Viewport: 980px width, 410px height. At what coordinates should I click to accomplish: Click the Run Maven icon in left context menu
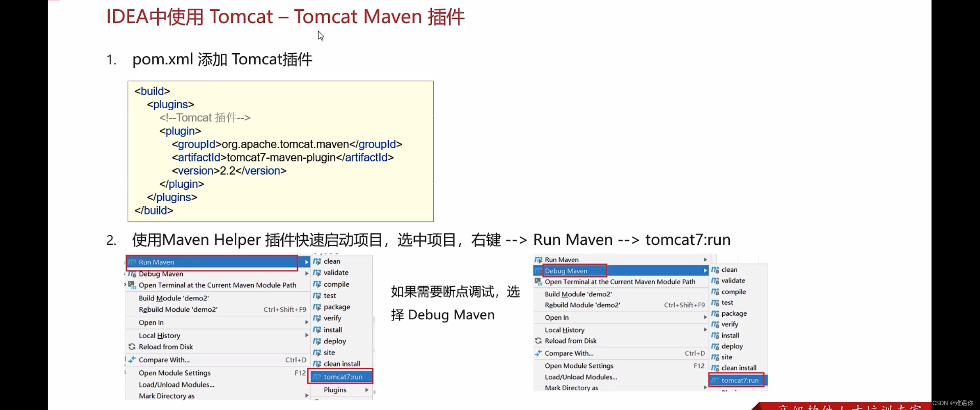pyautogui.click(x=131, y=262)
